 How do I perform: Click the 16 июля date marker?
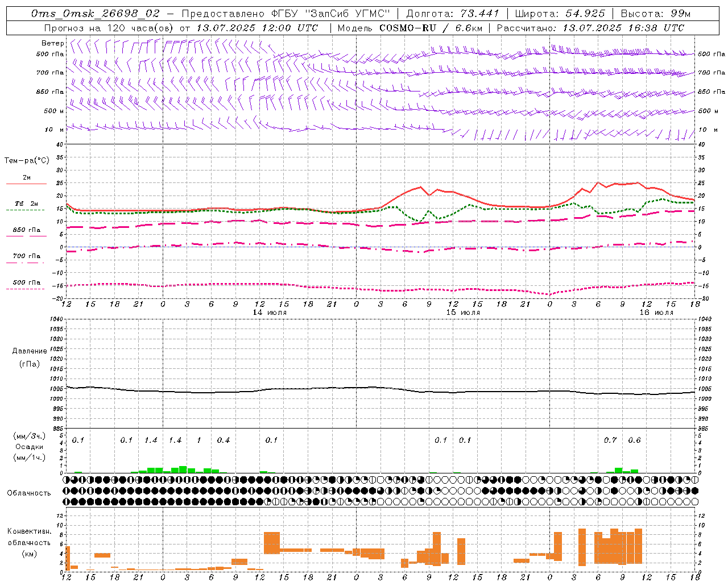coord(656,313)
